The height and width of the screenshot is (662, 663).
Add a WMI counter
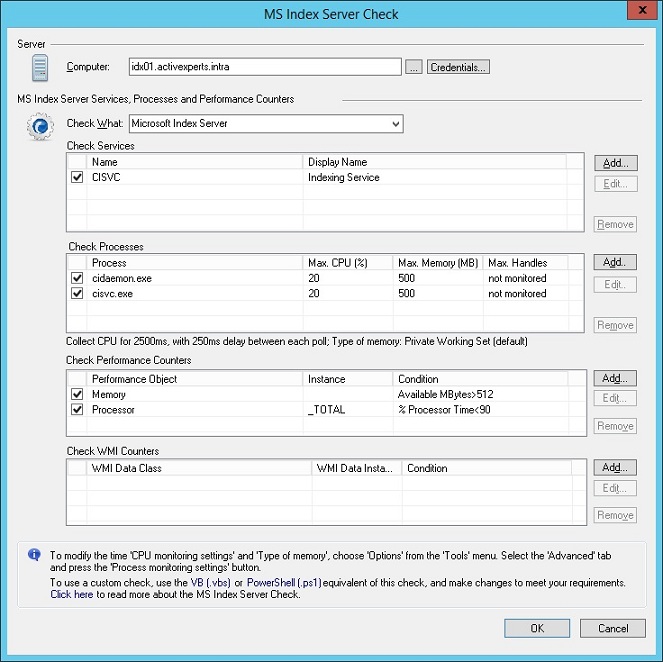pyautogui.click(x=615, y=468)
